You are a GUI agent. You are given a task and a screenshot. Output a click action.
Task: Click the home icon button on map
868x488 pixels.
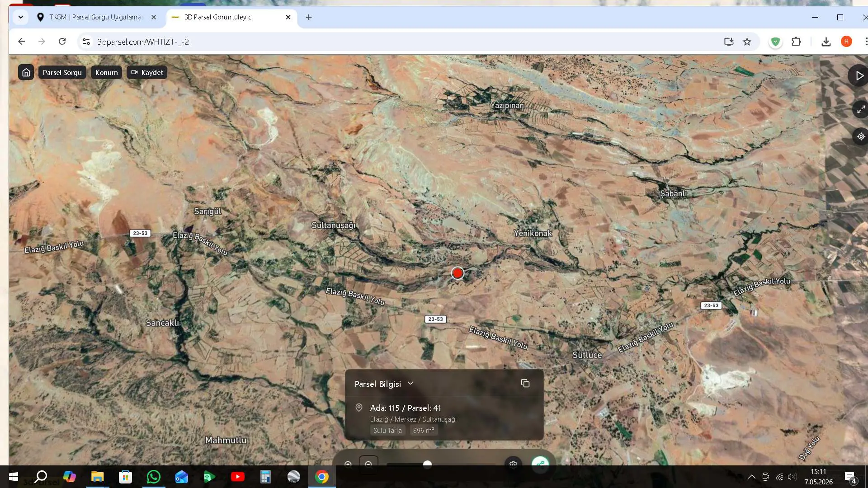pyautogui.click(x=26, y=72)
